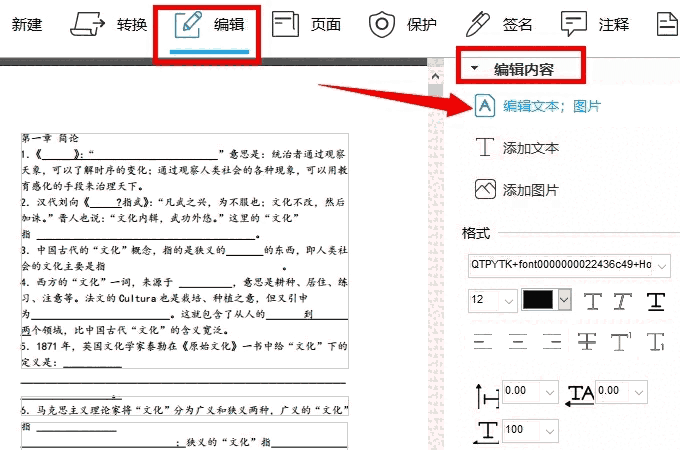
Task: Click the black font color swatch
Action: point(538,300)
